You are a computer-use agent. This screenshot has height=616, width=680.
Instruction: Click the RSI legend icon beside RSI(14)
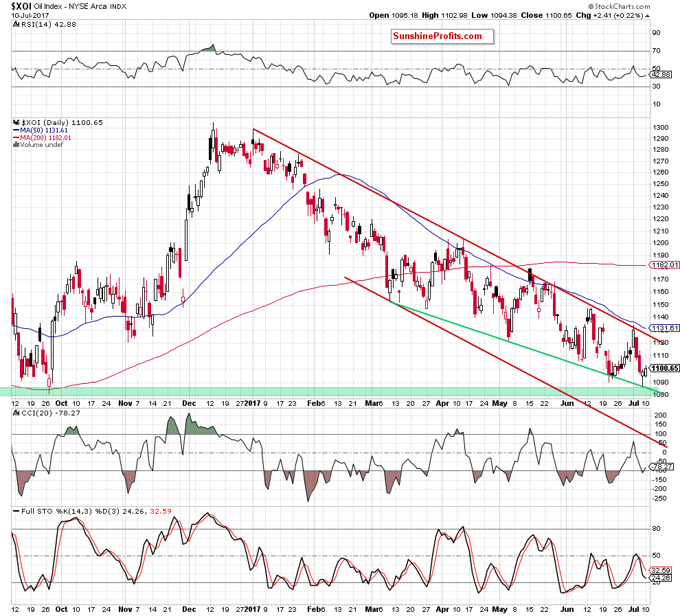point(16,24)
